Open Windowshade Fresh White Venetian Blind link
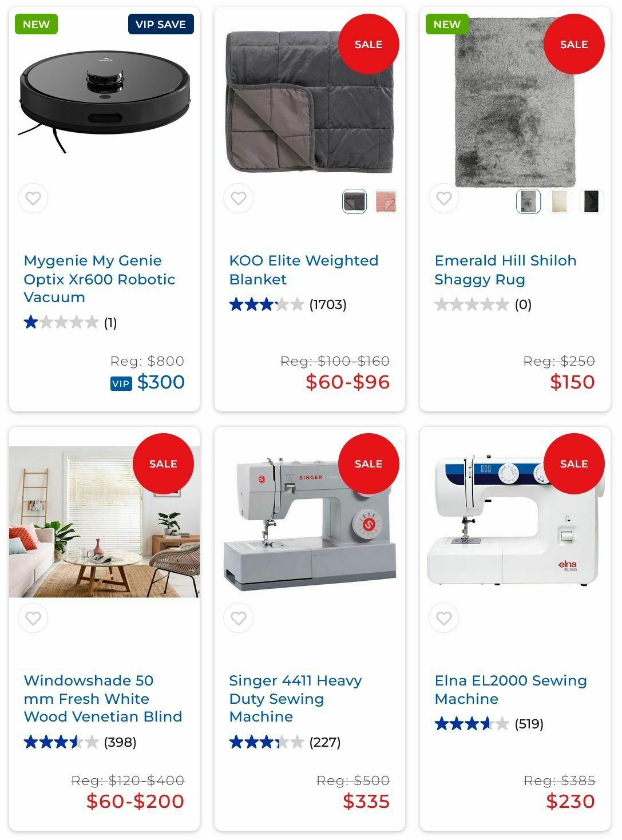622x840 pixels. pos(103,698)
